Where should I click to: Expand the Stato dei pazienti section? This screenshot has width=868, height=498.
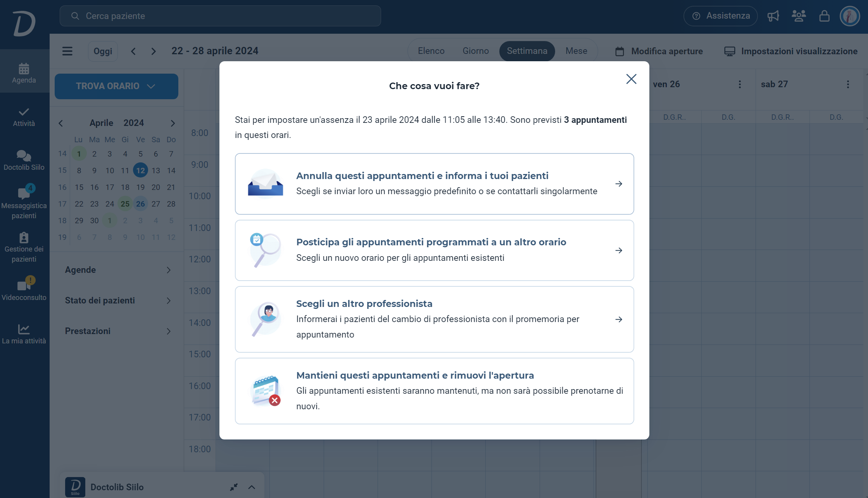[118, 300]
